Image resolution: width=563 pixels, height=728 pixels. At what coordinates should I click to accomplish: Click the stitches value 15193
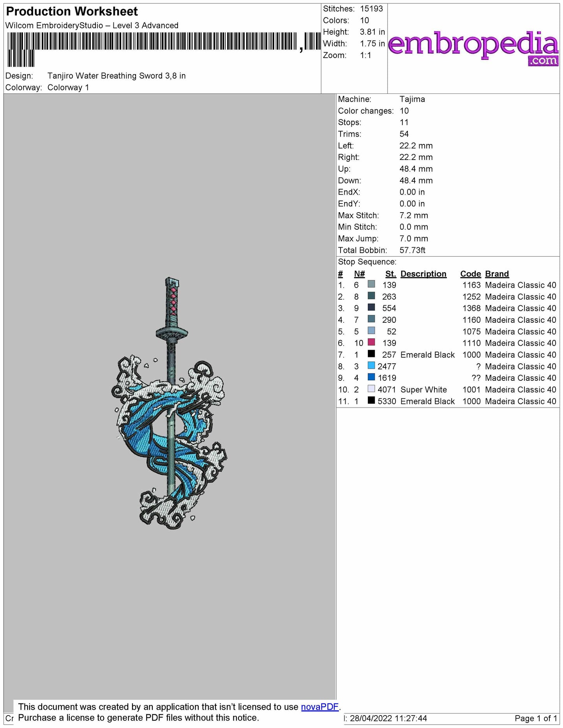point(371,9)
